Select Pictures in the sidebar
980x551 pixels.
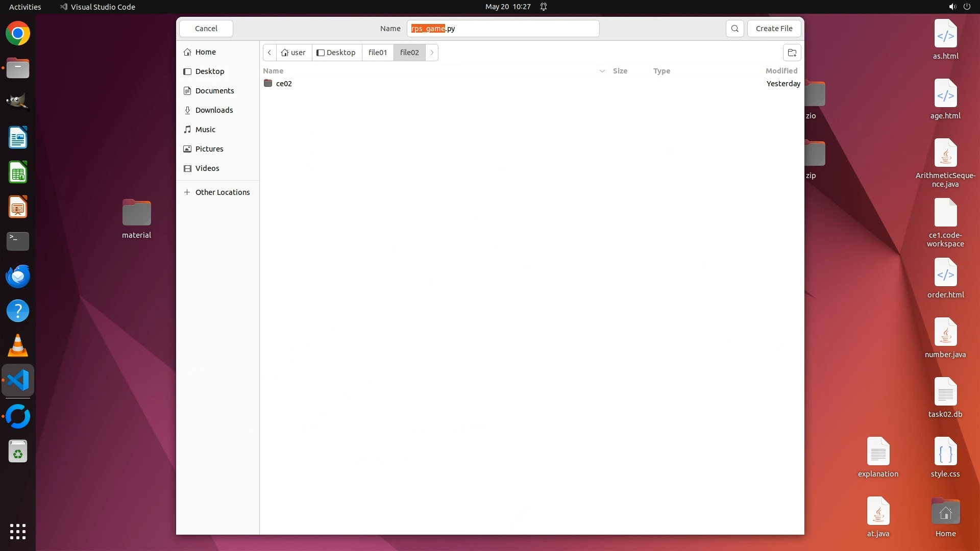tap(209, 149)
